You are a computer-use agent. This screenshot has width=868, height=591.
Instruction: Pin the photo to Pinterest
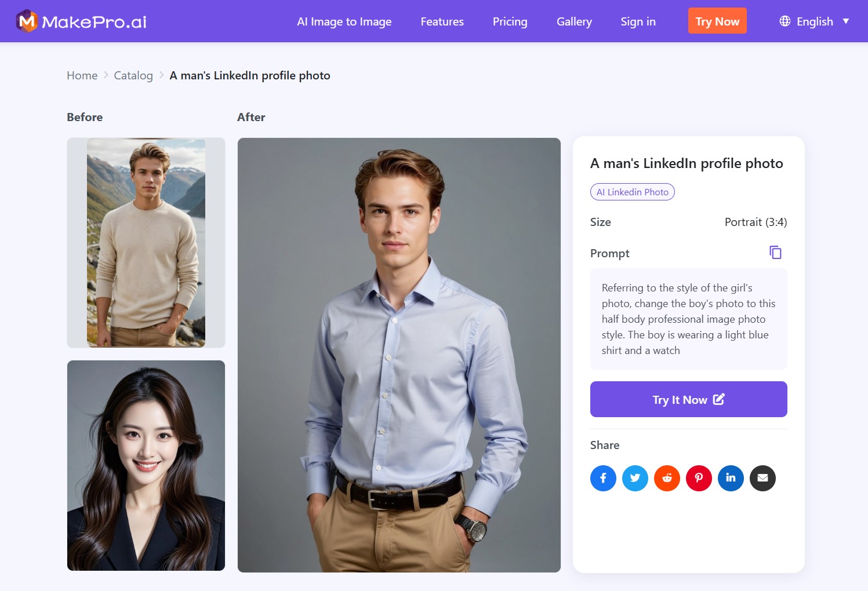[x=699, y=478]
